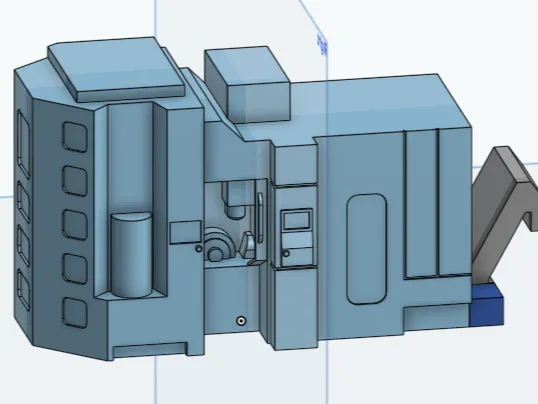Click the blue axis label near top
538x404 pixels.
(x=323, y=45)
